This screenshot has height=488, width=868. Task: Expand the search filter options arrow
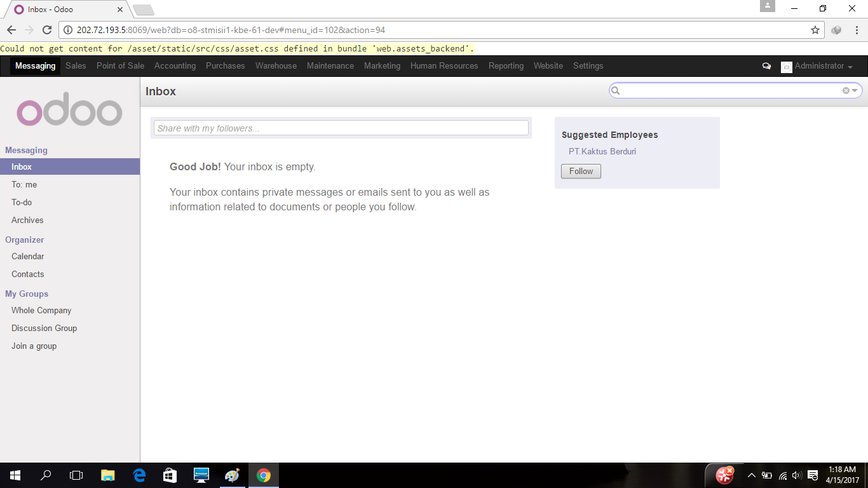coord(853,90)
